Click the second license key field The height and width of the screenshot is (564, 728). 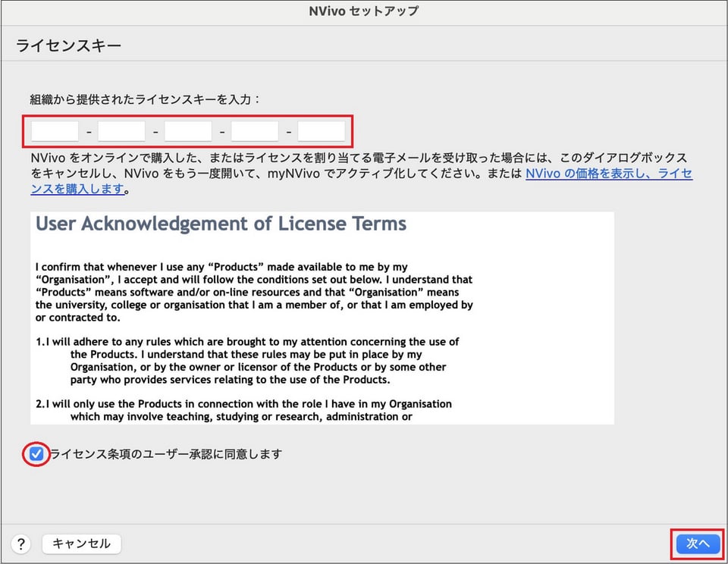[x=121, y=131]
